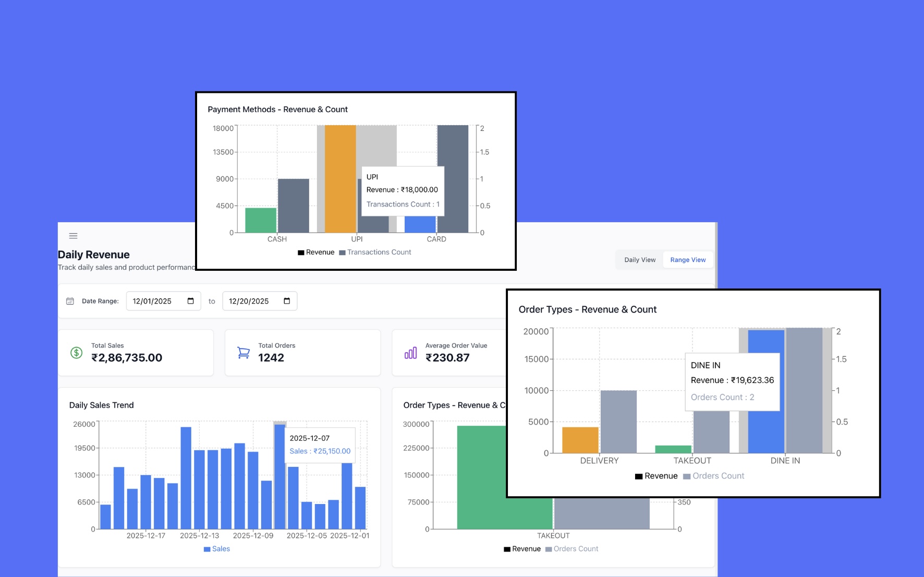Viewport: 924px width, 577px height.
Task: Click the gray Transactions Count legend marker
Action: pyautogui.click(x=342, y=252)
